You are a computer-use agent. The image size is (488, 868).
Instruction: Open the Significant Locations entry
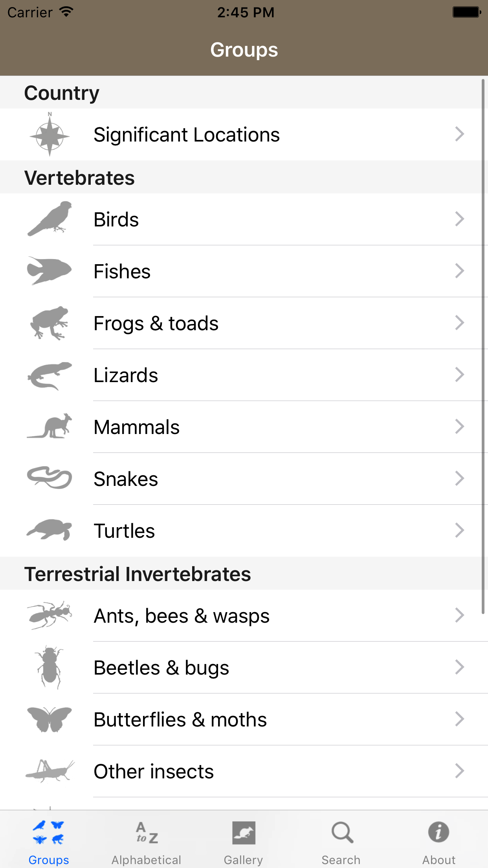point(187,135)
